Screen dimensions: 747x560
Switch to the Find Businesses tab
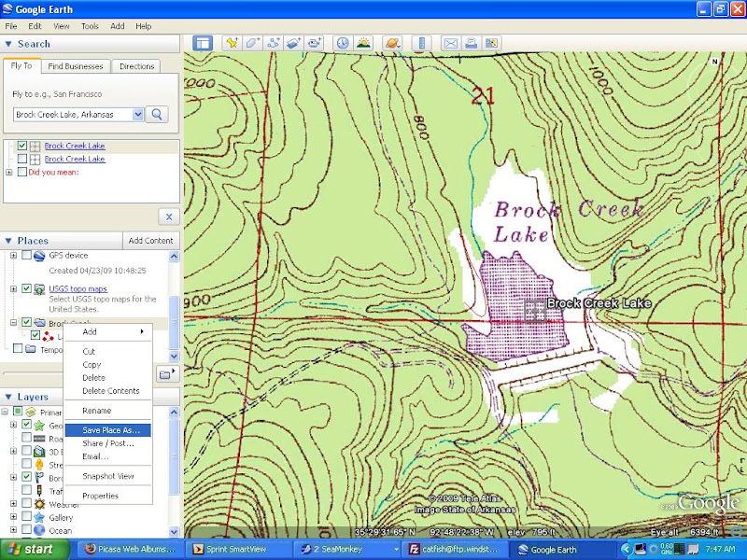pos(77,66)
